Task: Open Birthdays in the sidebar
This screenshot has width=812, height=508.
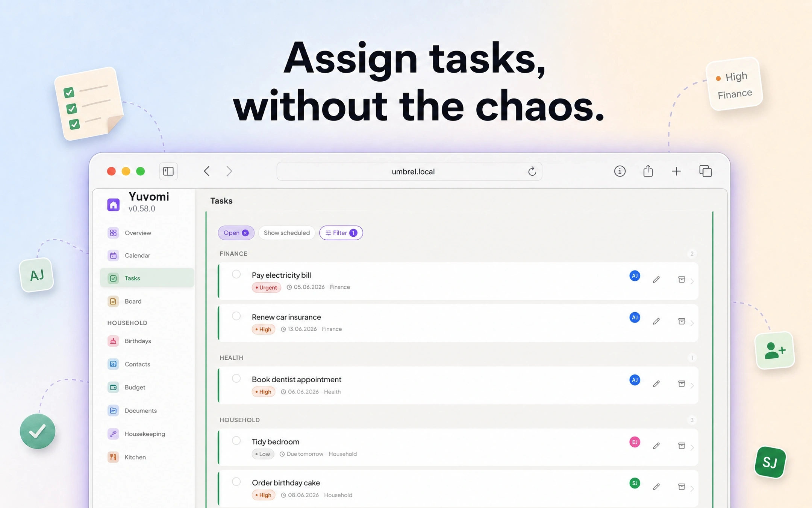Action: click(147, 341)
